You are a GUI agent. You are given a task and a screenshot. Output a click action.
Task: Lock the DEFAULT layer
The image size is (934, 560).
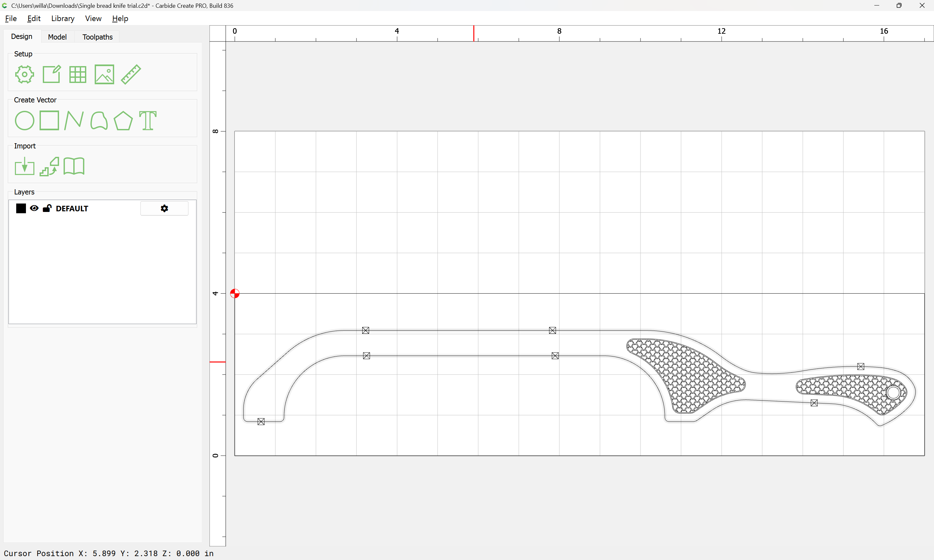47,208
